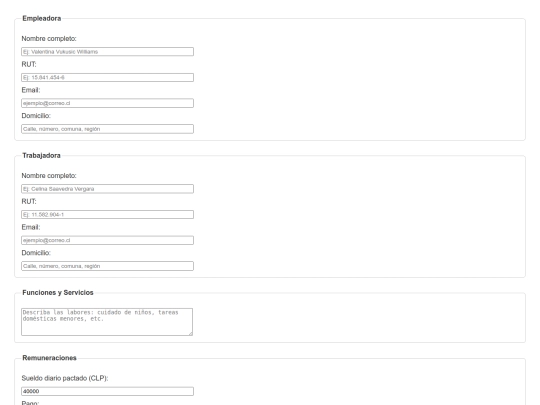The image size is (540, 405).
Task: Grab the textarea resize handle corner
Action: (x=190, y=333)
